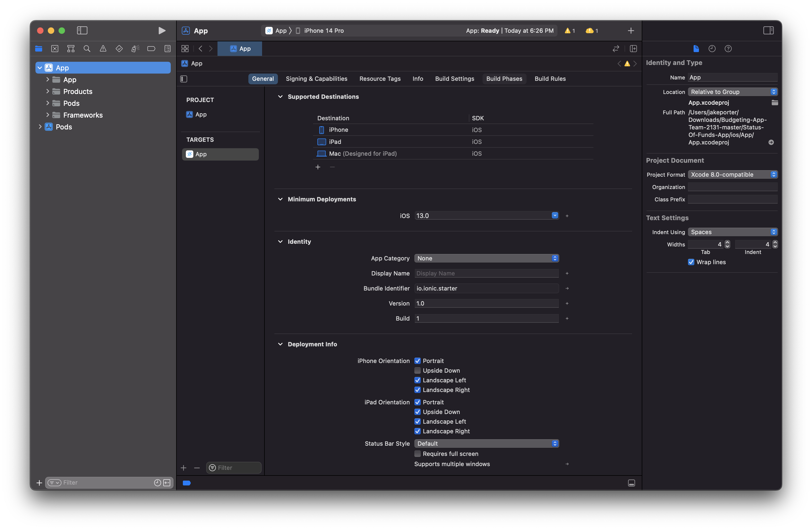Open the Issue navigator
Image resolution: width=812 pixels, height=530 pixels.
[103, 48]
